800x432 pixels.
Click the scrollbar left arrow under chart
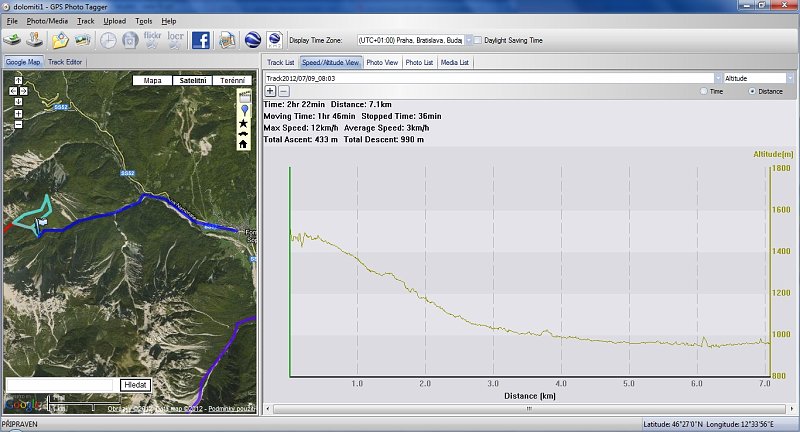point(268,409)
